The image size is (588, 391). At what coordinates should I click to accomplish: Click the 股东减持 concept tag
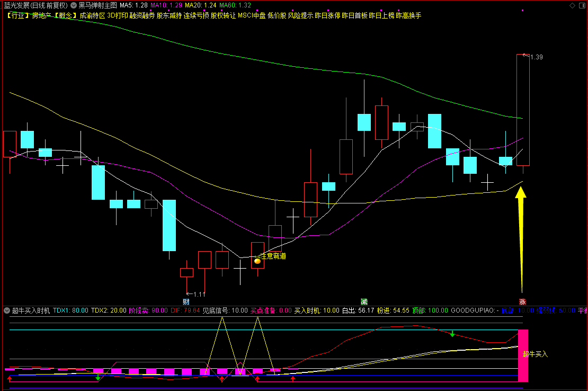(169, 15)
